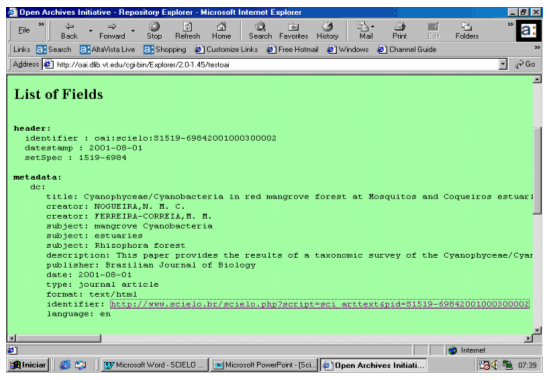Click the IE page icon in Address bar
Viewport: 549px width, 380px height.
(x=48, y=64)
